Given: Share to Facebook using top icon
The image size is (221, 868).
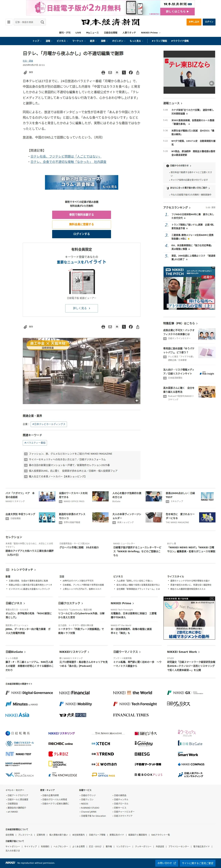Looking at the screenshot, I should (x=131, y=73).
